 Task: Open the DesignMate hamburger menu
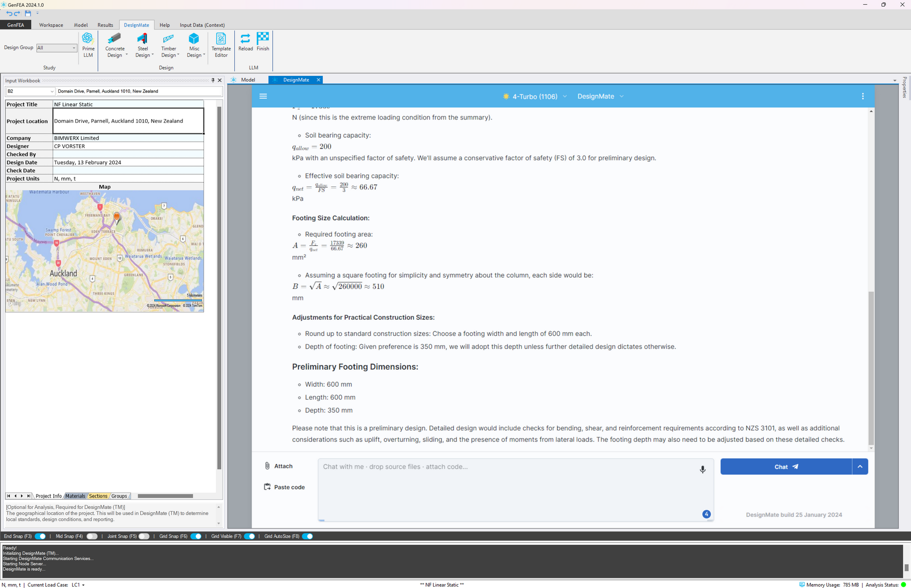point(263,96)
